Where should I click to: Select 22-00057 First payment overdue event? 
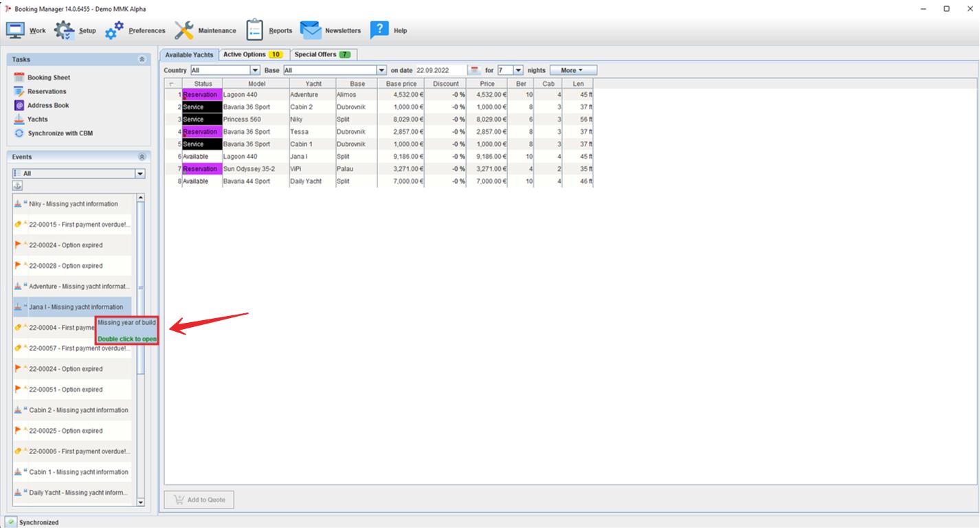pos(72,348)
